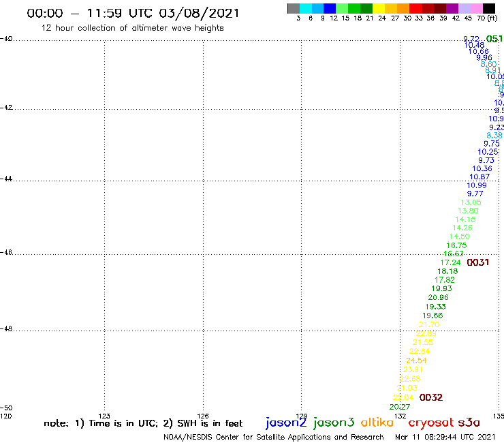The height and width of the screenshot is (443, 504).
Task: Click the 21.70 wave height value
Action: tap(430, 324)
